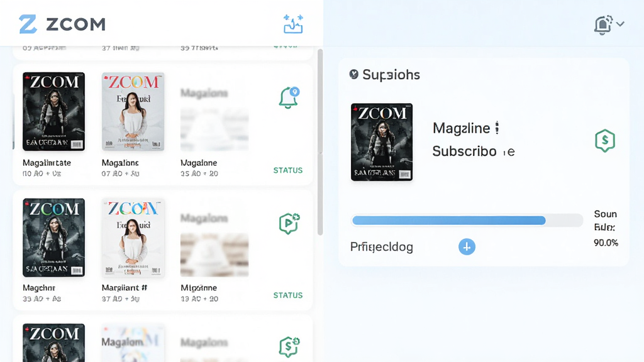Open the Magalinrtate dark cover thumbnail
The width and height of the screenshot is (644, 362).
tap(54, 112)
